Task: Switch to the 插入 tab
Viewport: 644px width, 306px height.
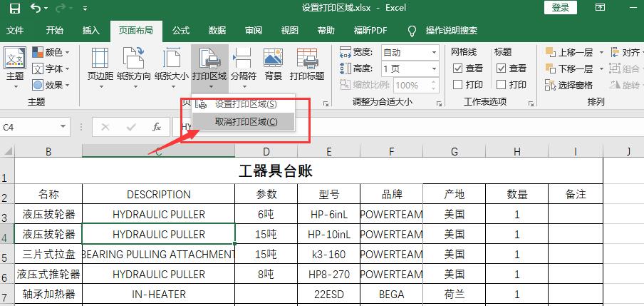Action: [x=90, y=31]
